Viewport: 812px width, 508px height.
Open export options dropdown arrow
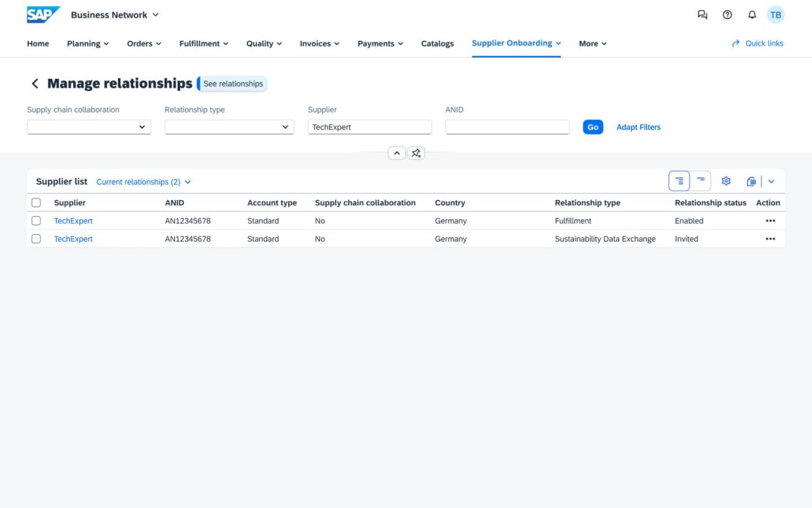[771, 181]
